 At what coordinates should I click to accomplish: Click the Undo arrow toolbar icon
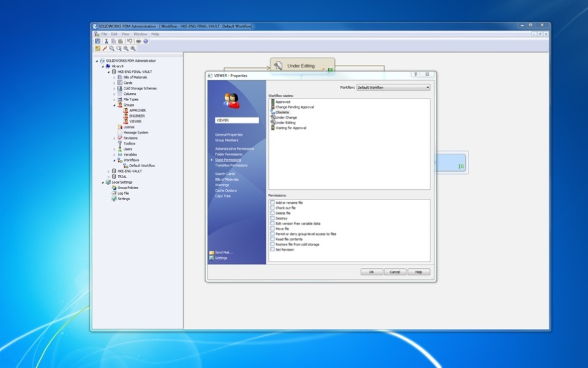[129, 41]
